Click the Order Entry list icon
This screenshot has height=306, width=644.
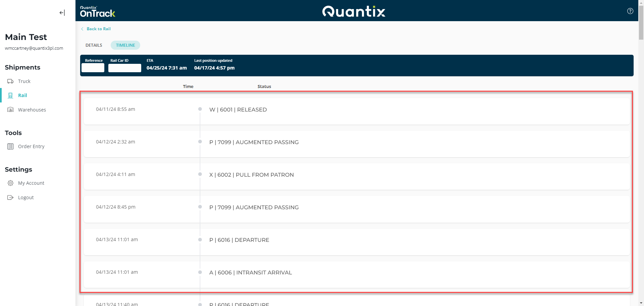10,146
